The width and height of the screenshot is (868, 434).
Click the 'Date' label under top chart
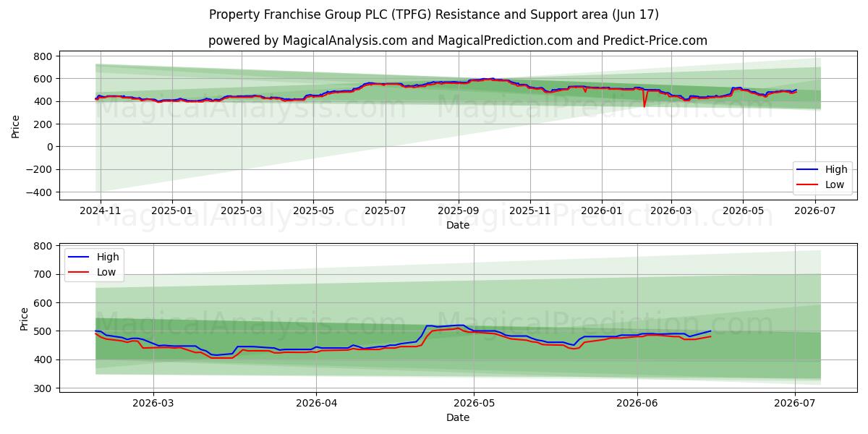[x=458, y=225]
